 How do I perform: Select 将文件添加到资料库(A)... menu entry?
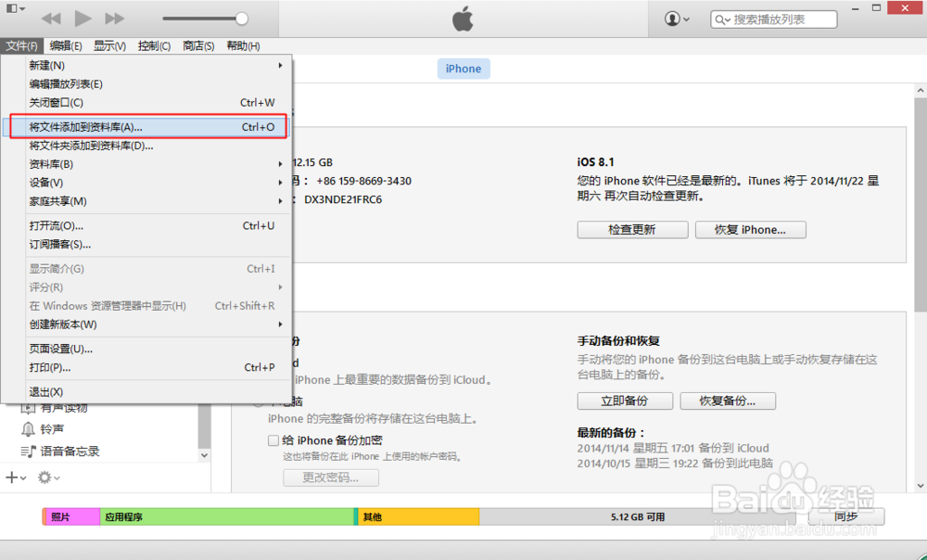[146, 127]
